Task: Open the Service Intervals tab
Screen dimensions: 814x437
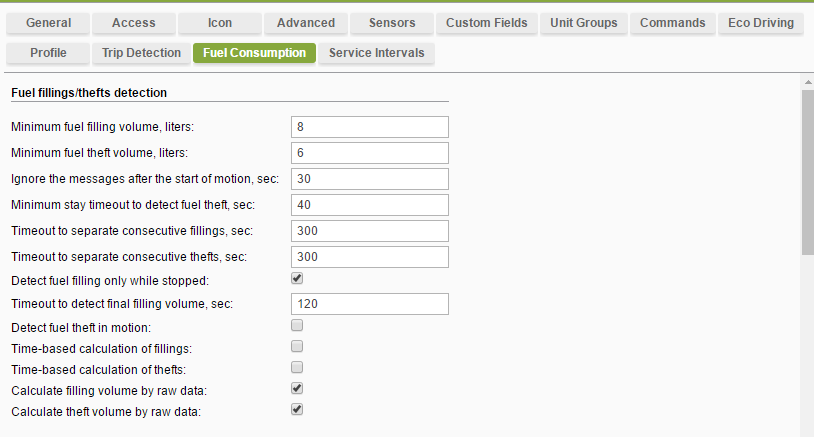Action: click(376, 53)
